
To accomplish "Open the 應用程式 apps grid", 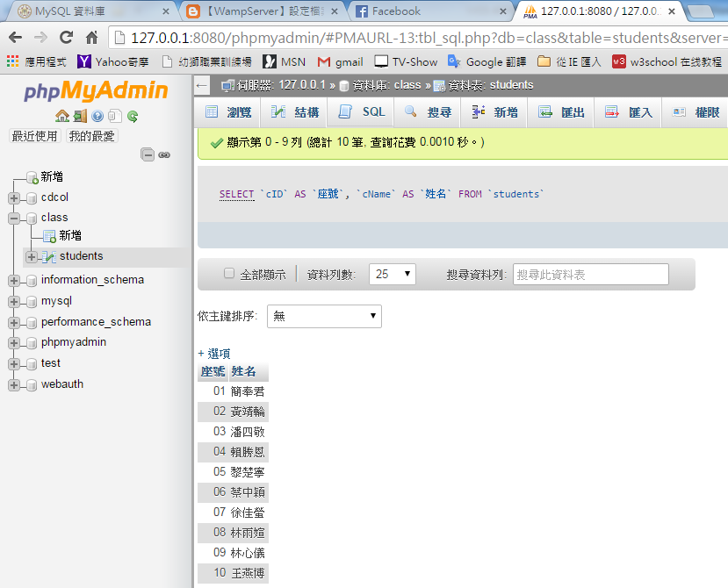I will pyautogui.click(x=36, y=61).
